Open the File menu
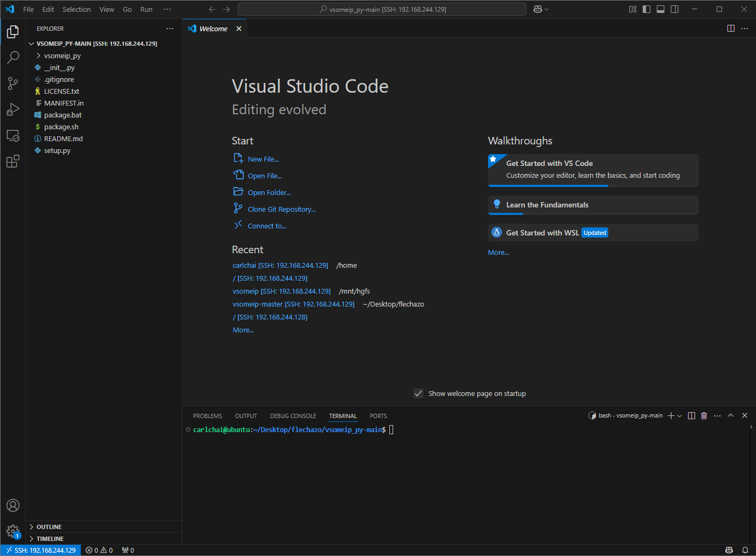This screenshot has width=756, height=556. point(29,9)
